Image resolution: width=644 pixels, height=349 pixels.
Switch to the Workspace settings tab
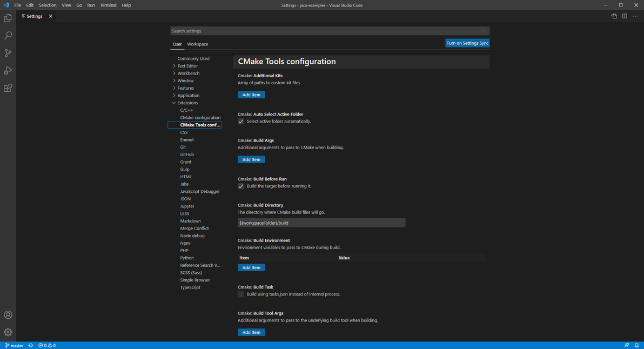(198, 44)
